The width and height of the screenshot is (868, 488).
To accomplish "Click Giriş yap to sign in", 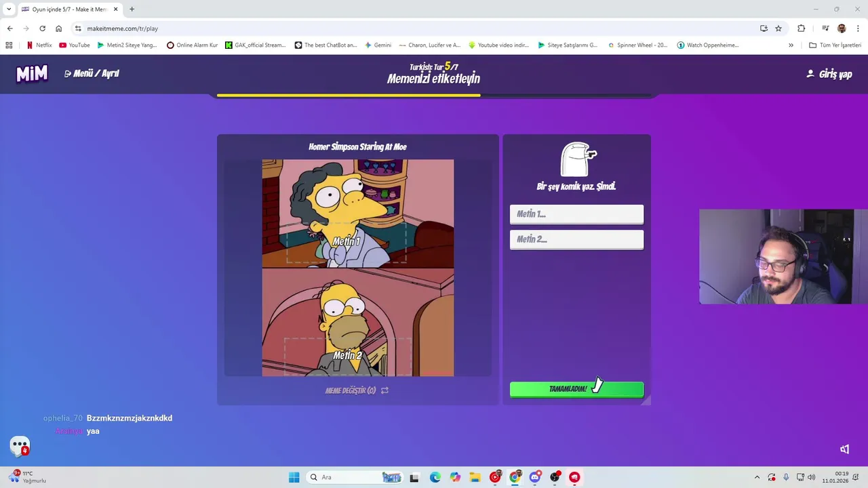I will tap(829, 74).
